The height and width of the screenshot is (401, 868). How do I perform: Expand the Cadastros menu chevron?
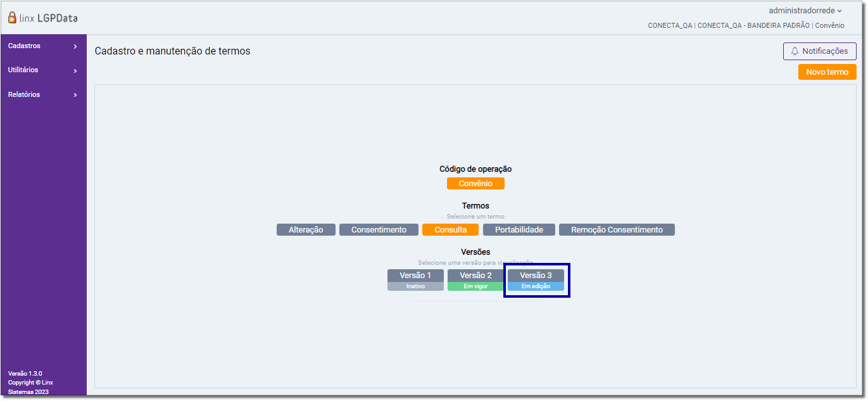pos(75,46)
